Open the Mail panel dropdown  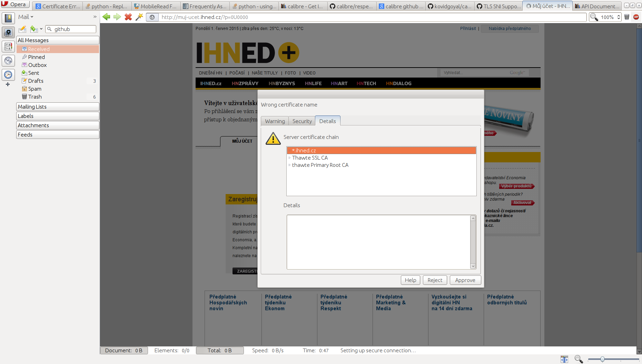click(x=26, y=17)
